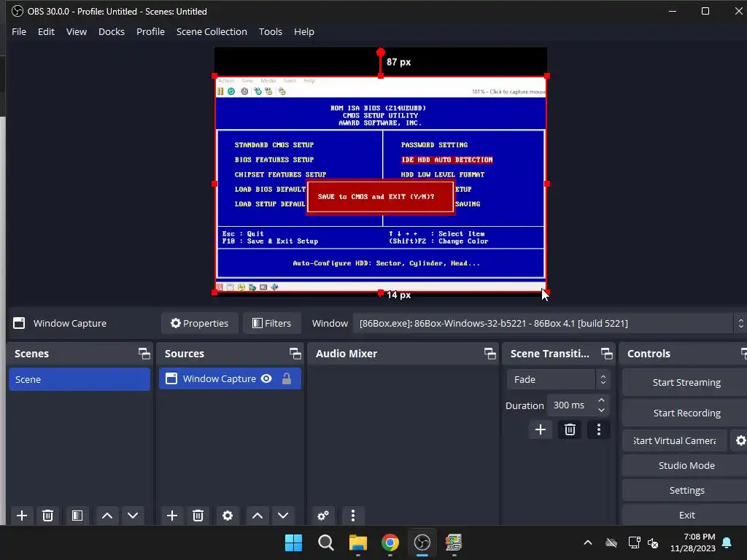Open Google Chrome from taskbar
The width and height of the screenshot is (747, 560).
390,542
